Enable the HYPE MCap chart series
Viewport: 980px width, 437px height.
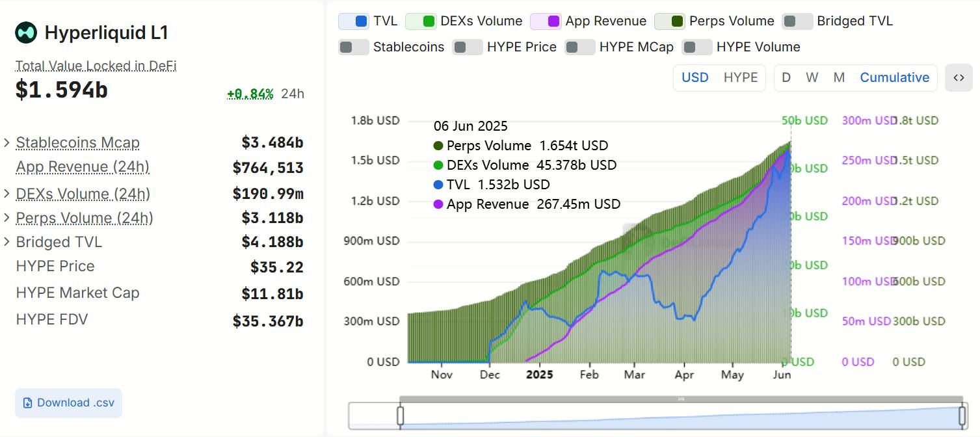point(580,47)
